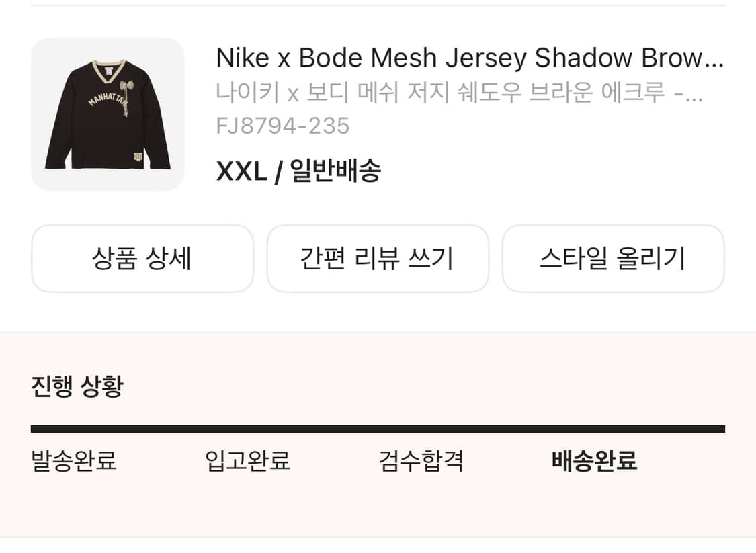The width and height of the screenshot is (756, 553).
Task: Tap the black progress bar
Action: click(378, 426)
